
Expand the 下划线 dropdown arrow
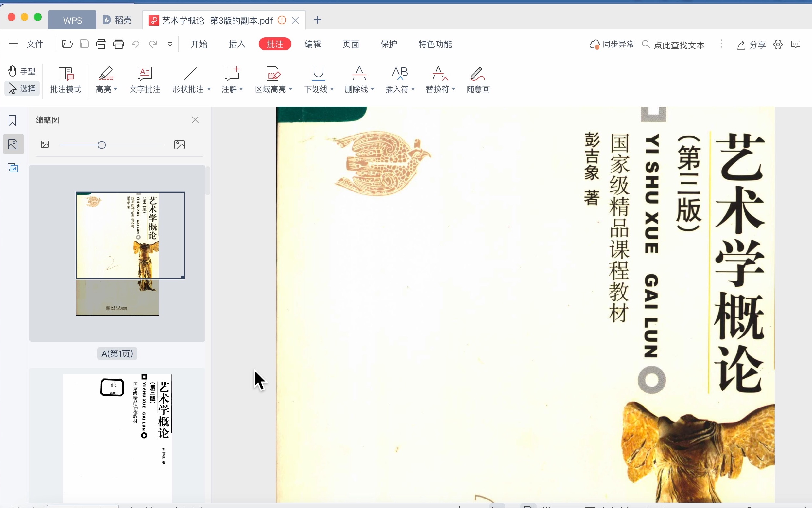332,89
